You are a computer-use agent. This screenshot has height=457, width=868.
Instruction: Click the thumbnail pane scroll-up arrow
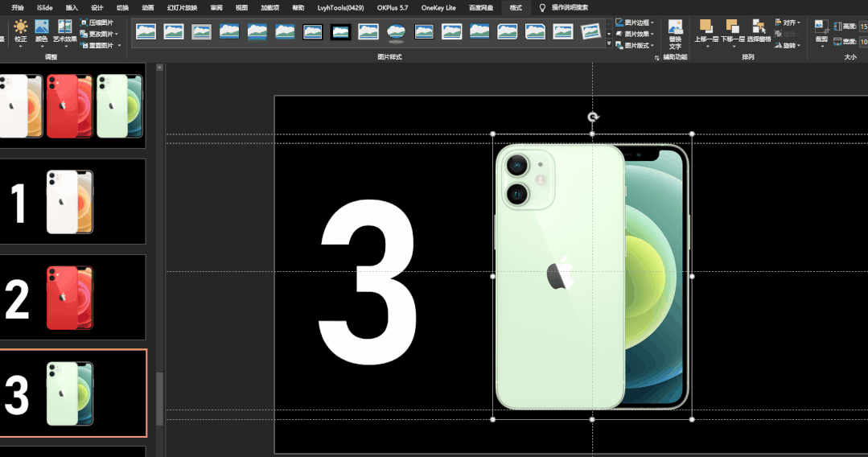[x=160, y=68]
